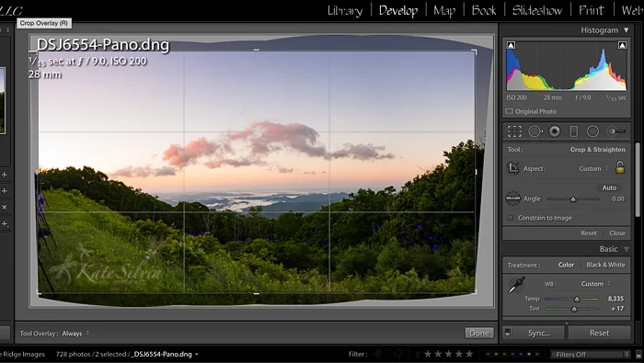The image size is (644, 363).
Task: Open the Aspect Custom dropdown
Action: (593, 168)
